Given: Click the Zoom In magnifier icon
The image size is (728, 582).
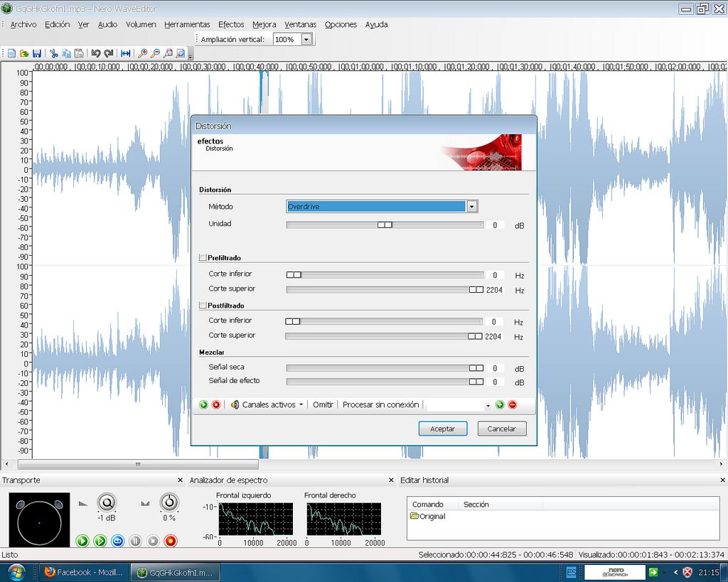Looking at the screenshot, I should [142, 53].
